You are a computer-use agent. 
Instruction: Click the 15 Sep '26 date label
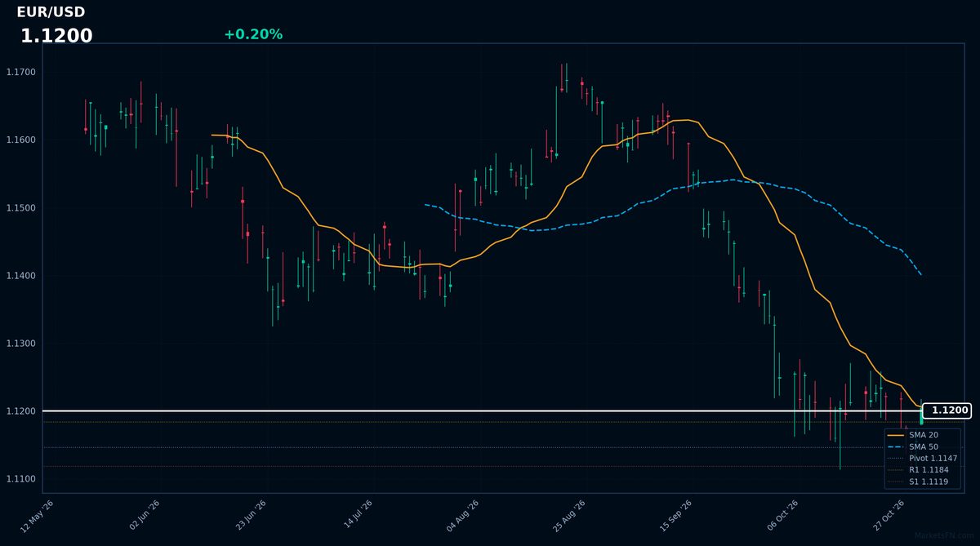point(676,516)
